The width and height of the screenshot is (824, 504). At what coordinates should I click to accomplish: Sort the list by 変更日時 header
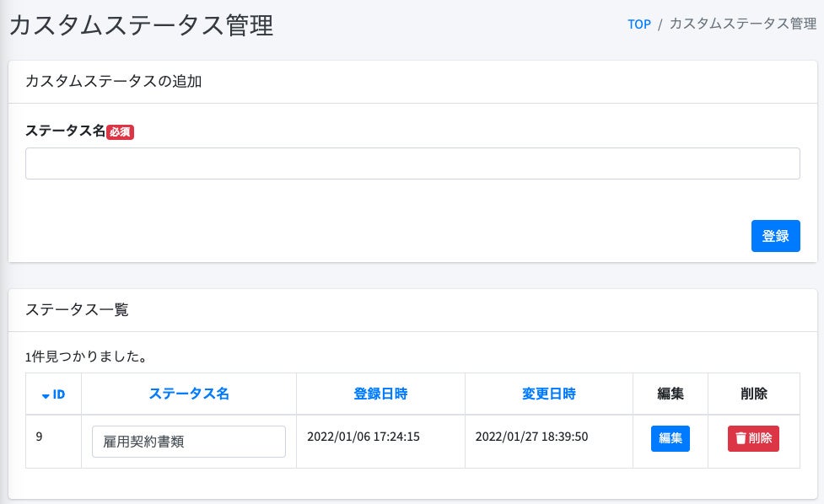(x=548, y=394)
